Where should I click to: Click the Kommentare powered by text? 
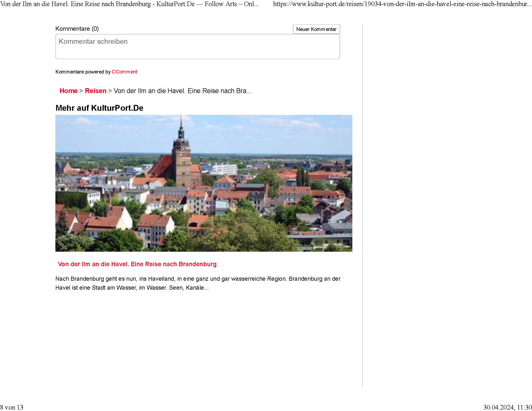[x=83, y=72]
